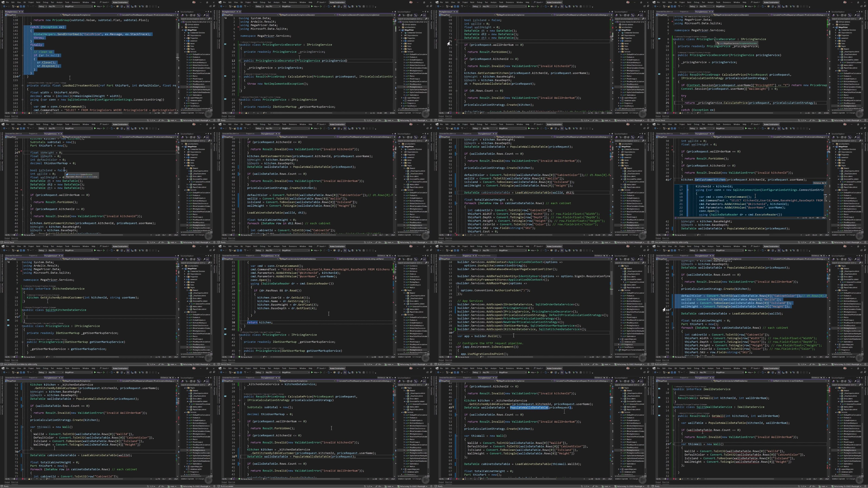This screenshot has width=868, height=488.
Task: Click feedback icon in builder.Services window top right
Action: [648, 250]
